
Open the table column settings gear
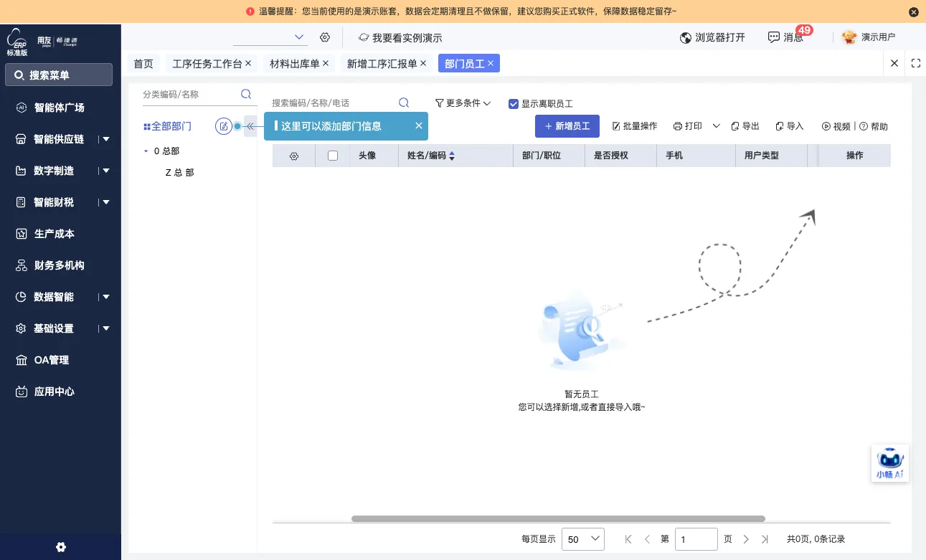point(294,156)
